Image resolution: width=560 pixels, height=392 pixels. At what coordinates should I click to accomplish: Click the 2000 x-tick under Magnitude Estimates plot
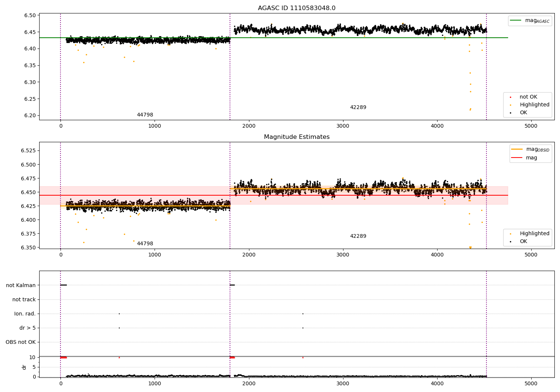[x=249, y=255]
